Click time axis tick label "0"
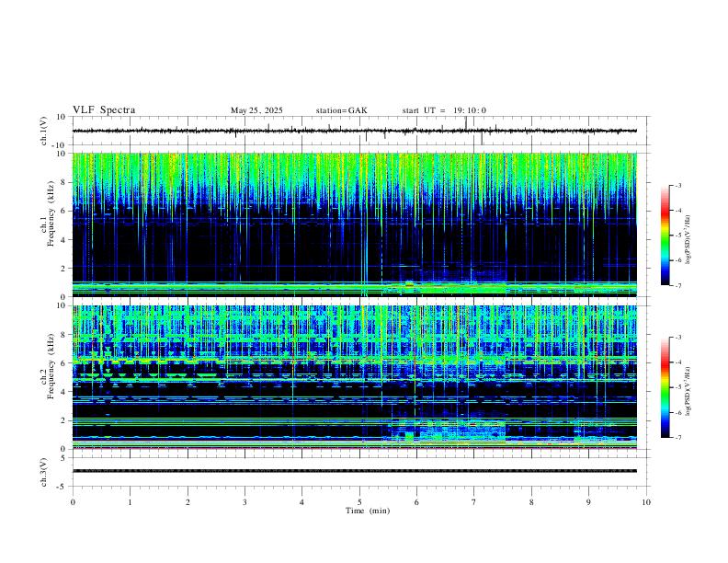This screenshot has height=563, width=728. 73,502
